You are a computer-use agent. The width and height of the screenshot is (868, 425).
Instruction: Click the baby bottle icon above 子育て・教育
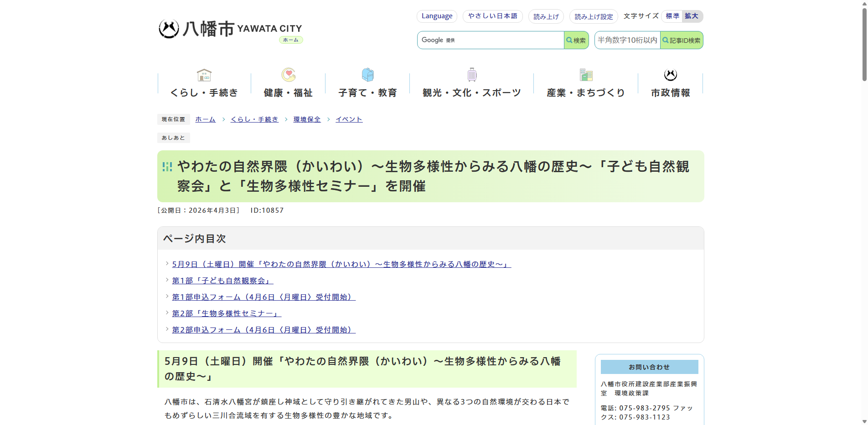[x=367, y=74]
